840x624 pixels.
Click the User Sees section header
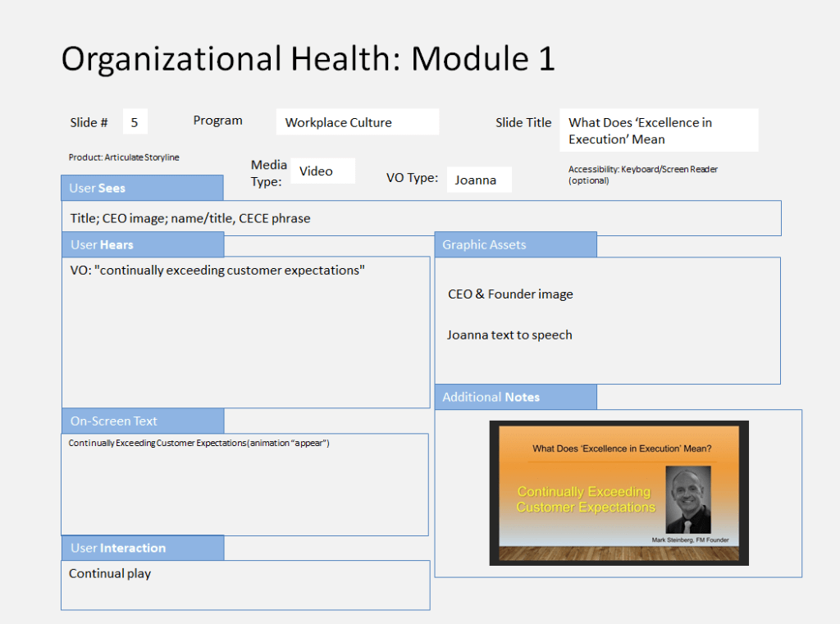tap(142, 188)
